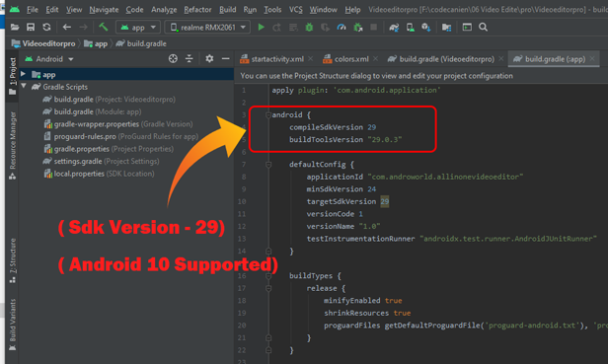The height and width of the screenshot is (364, 608).
Task: Click the Videoeditorpro breadcrumb
Action: coord(43,43)
